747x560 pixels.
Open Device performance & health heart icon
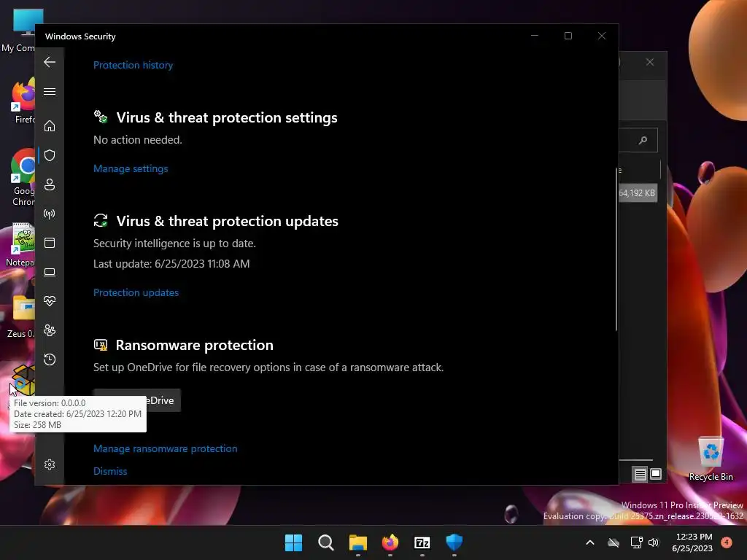[50, 301]
